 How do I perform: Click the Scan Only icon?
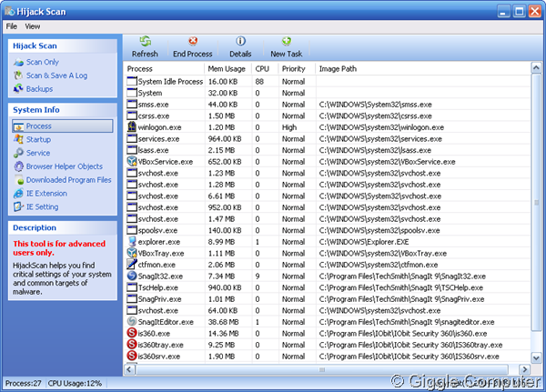[x=18, y=63]
